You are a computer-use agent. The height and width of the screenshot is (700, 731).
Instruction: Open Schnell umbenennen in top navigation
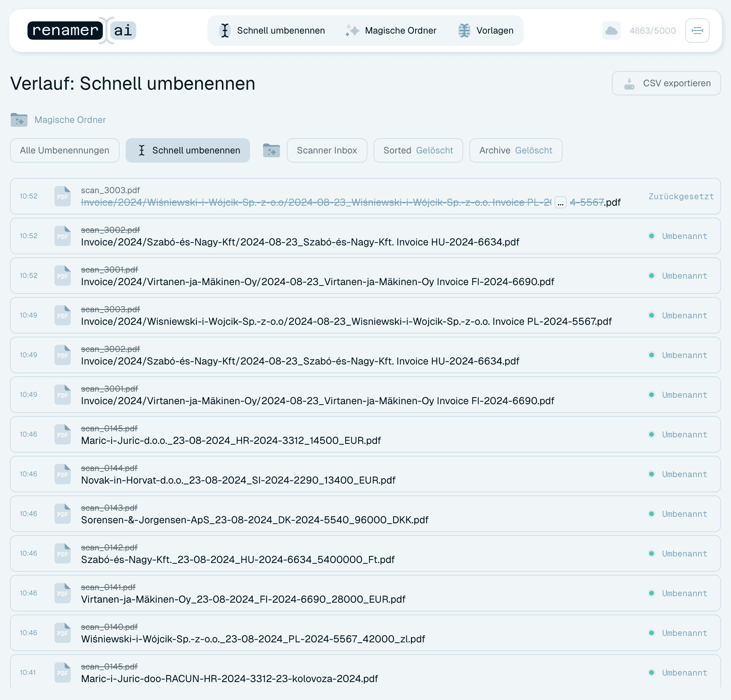272,31
